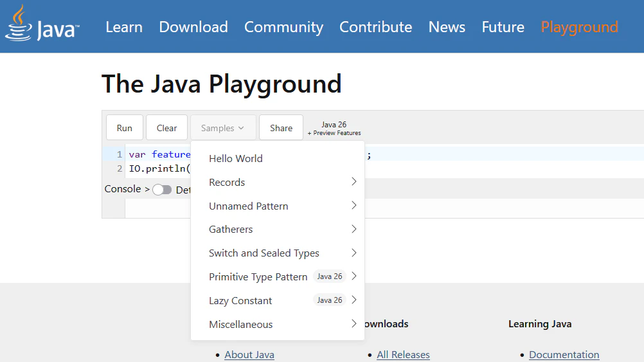
Task: Expand the Miscellaneous samples submenu
Action: point(278,324)
